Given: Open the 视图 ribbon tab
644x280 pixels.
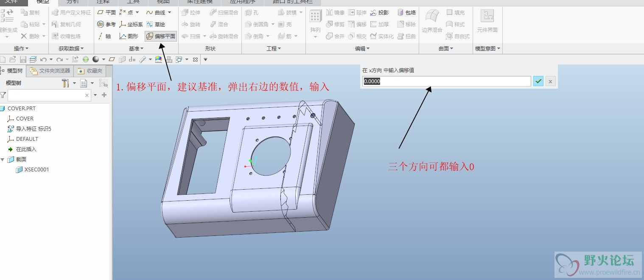Looking at the screenshot, I should [x=163, y=2].
